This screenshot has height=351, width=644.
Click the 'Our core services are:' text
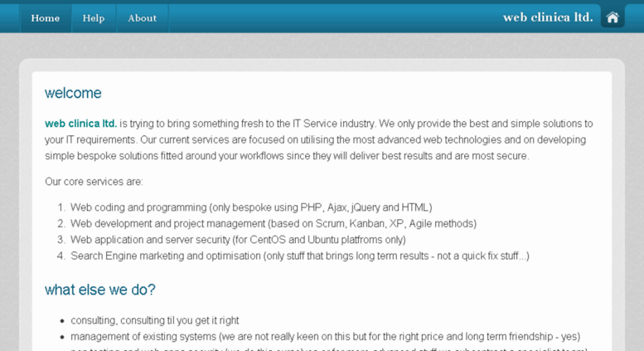point(94,182)
